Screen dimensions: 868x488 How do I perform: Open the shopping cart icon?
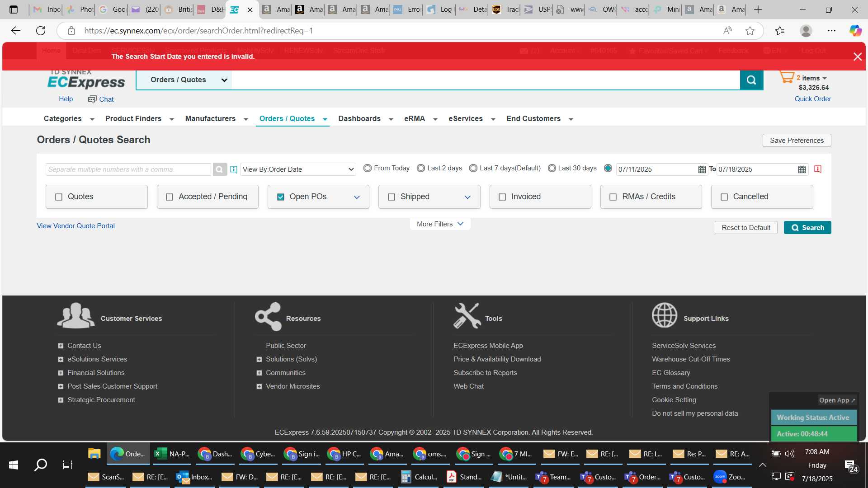(787, 77)
